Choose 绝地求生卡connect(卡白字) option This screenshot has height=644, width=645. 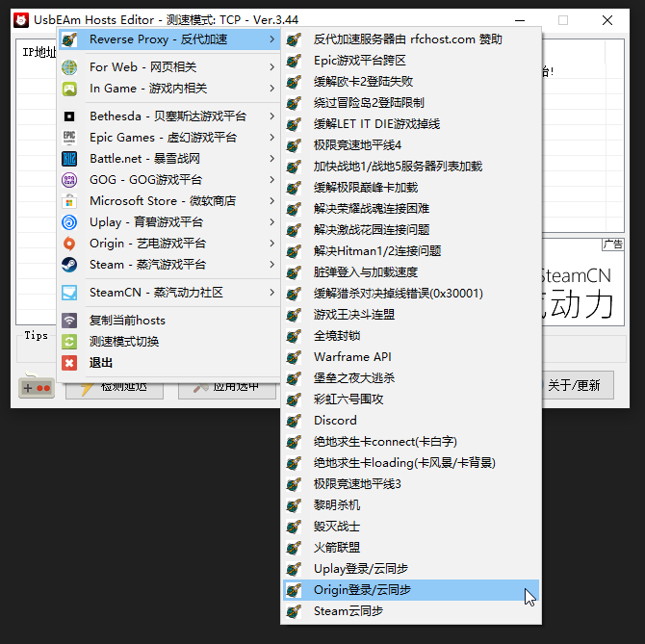coord(411,442)
